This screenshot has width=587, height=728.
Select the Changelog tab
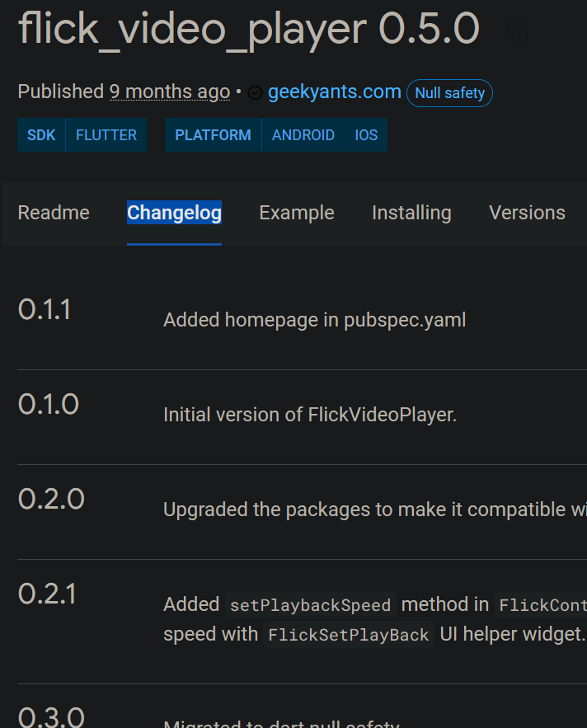click(174, 213)
